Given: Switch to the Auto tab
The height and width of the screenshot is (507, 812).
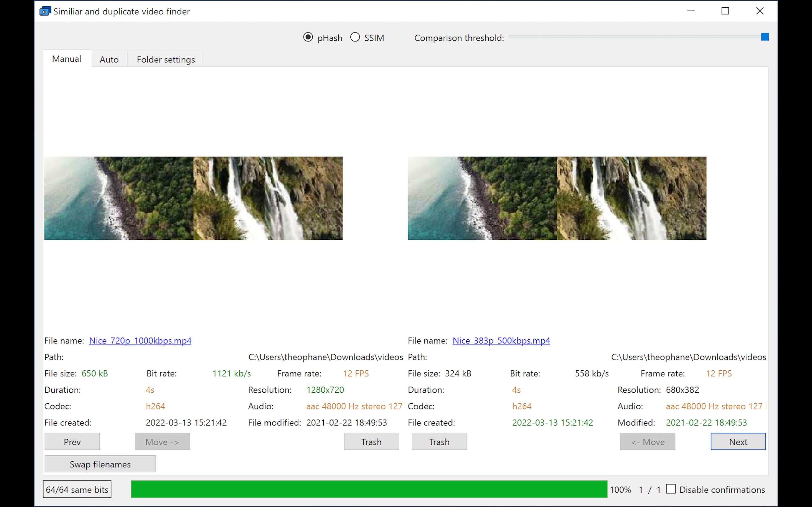Looking at the screenshot, I should coord(109,59).
